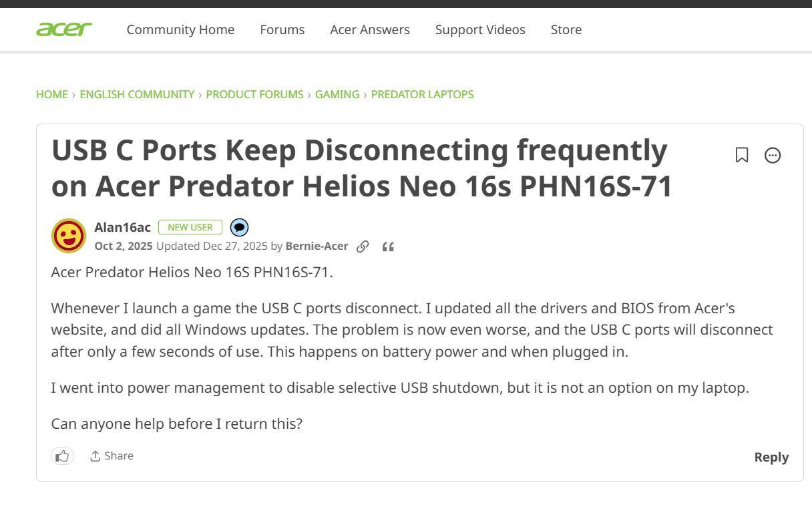Quote this post using the quote icon
Screen dimensions: 812x515
(x=388, y=247)
